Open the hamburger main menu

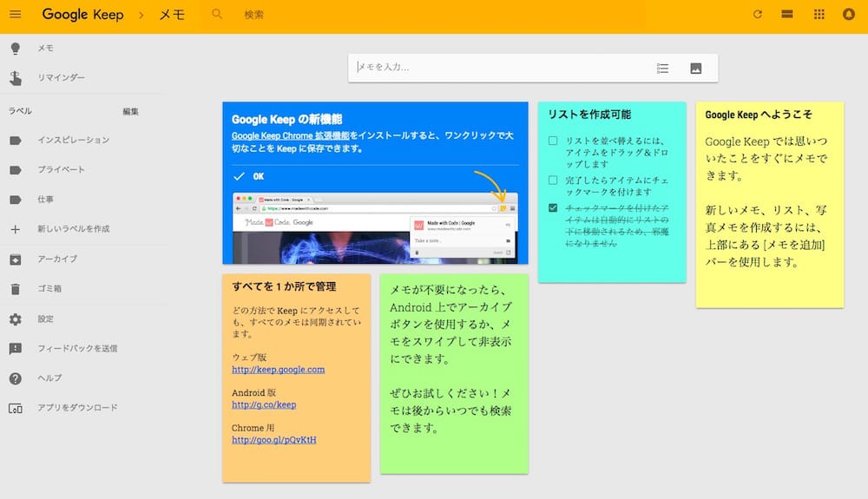tap(16, 15)
